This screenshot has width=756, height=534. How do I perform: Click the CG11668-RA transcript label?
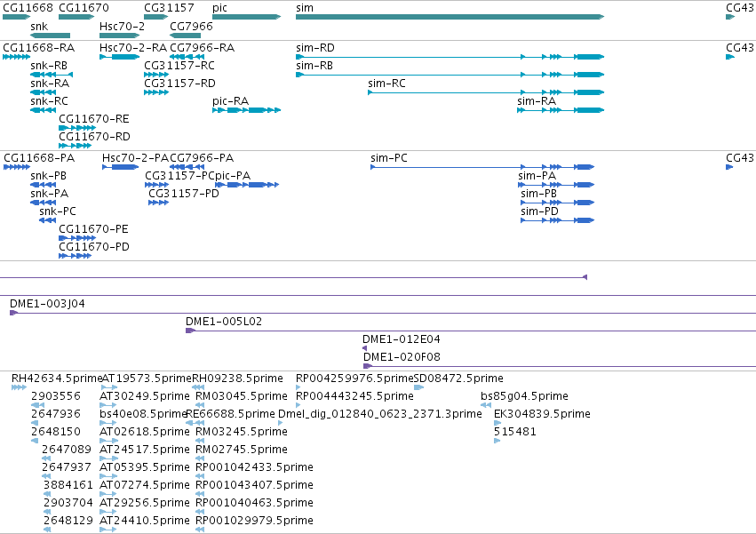click(x=38, y=48)
